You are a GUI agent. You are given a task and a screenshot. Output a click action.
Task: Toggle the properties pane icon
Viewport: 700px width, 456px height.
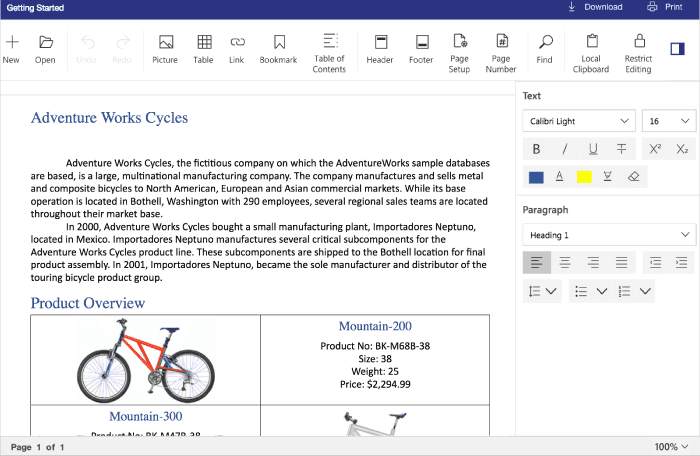coord(677,49)
